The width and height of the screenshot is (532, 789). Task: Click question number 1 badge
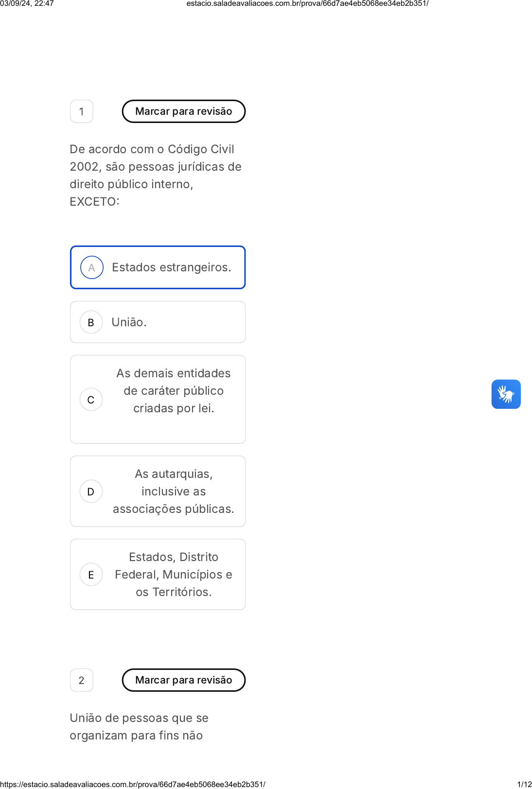pos(82,111)
